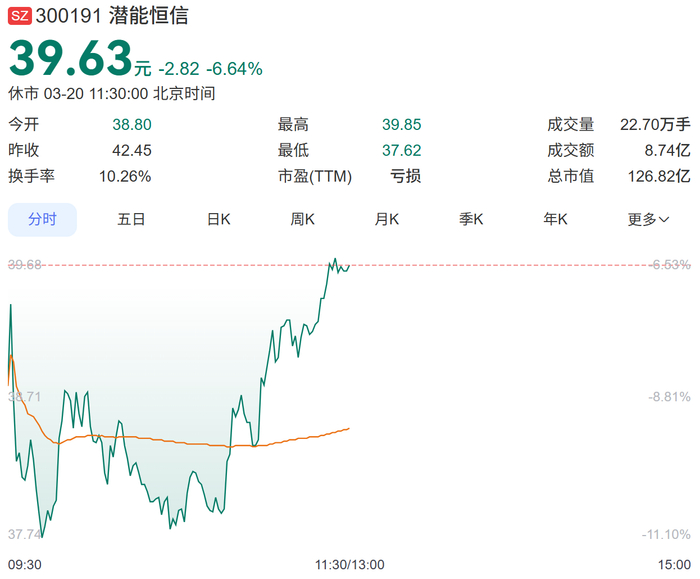Click the price change -2.82
Screen dimensions: 700x579
(179, 69)
